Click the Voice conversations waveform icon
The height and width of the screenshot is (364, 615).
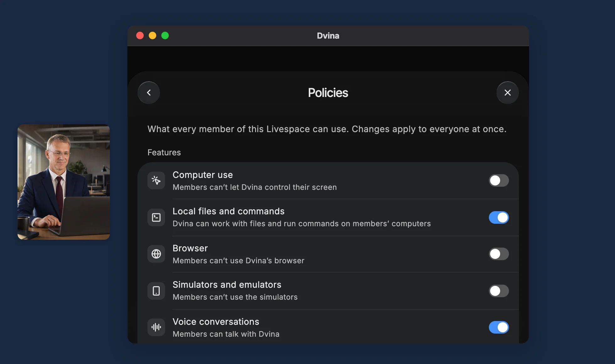[156, 327]
